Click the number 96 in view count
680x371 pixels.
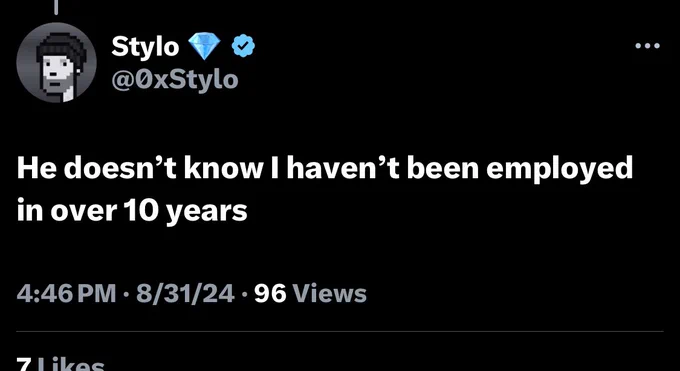click(270, 293)
